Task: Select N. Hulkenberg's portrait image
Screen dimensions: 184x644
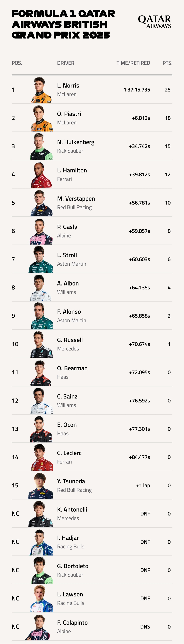Action: [41, 146]
